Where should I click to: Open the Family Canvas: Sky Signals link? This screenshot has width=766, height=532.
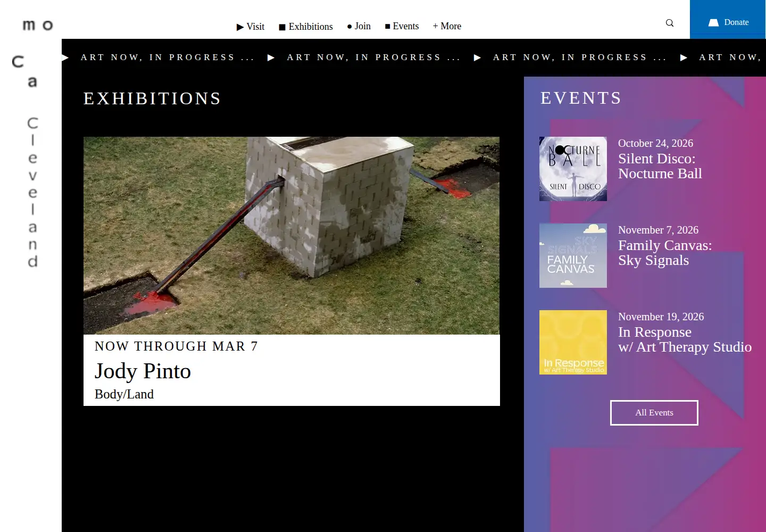665,253
